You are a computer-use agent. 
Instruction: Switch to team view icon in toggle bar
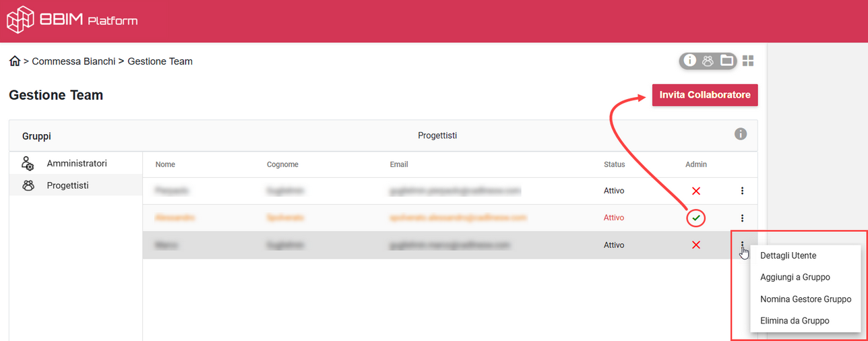(x=708, y=61)
